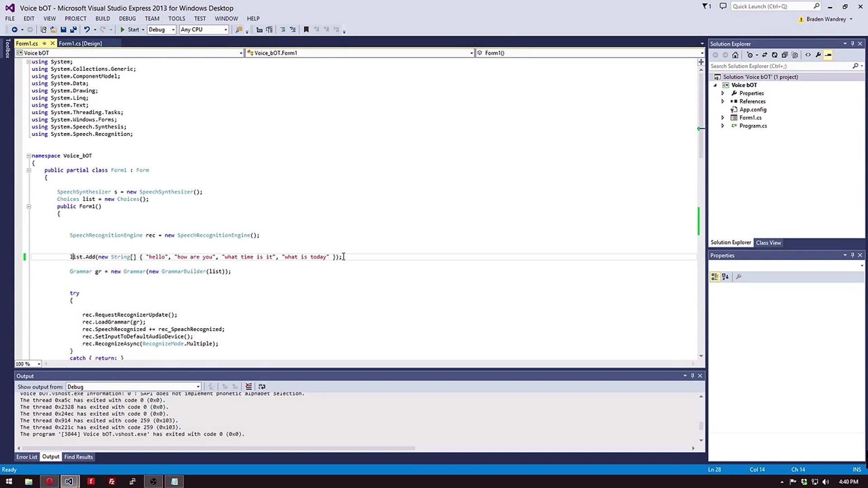This screenshot has height=488, width=868.
Task: Click the Navigate Backward toolbar arrow
Action: 14,29
